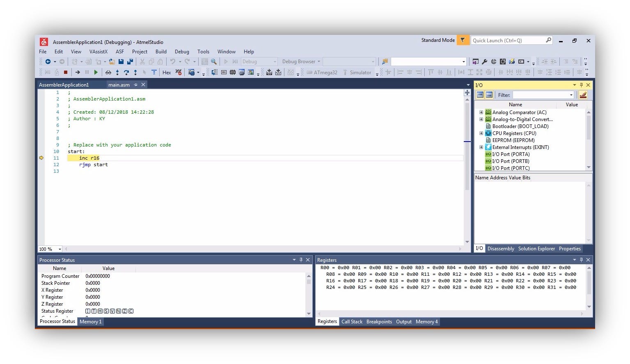Open QuickWatch using the glasses icon
The height and width of the screenshot is (364, 630).
[x=108, y=73]
